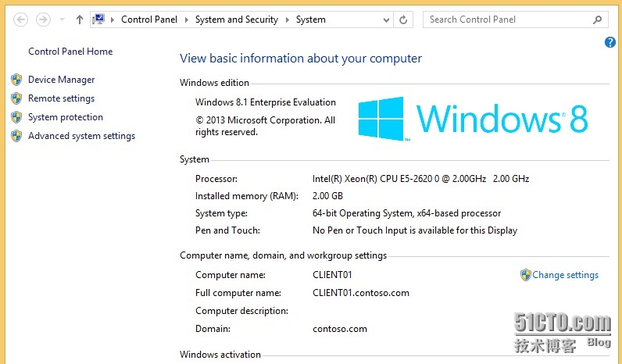Click the Windows activation section heading
The height and width of the screenshot is (364, 622).
tap(220, 355)
